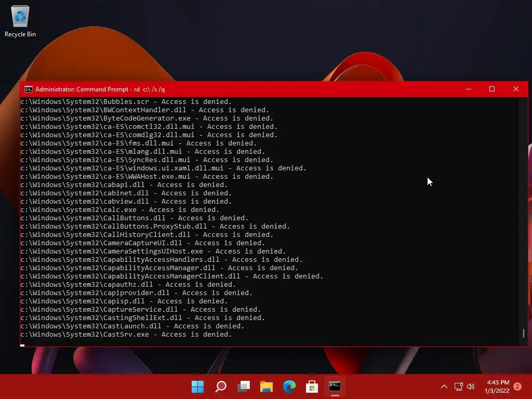
Task: Click the WWAHost.exe.mui line
Action: tap(147, 177)
